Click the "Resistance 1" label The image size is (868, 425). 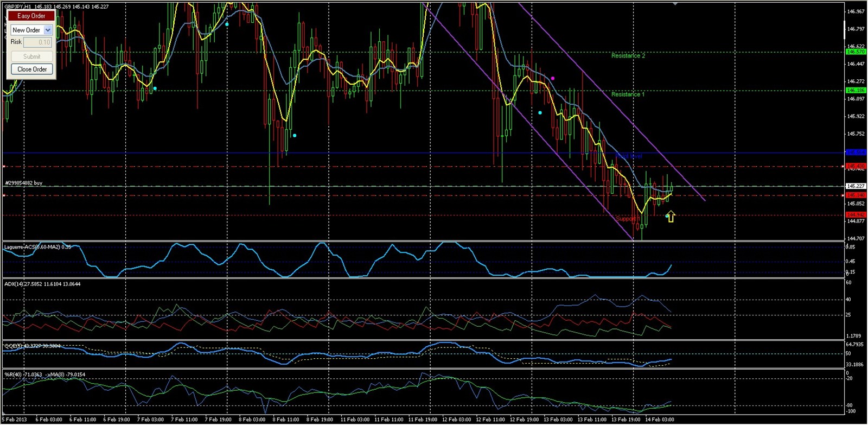(628, 94)
